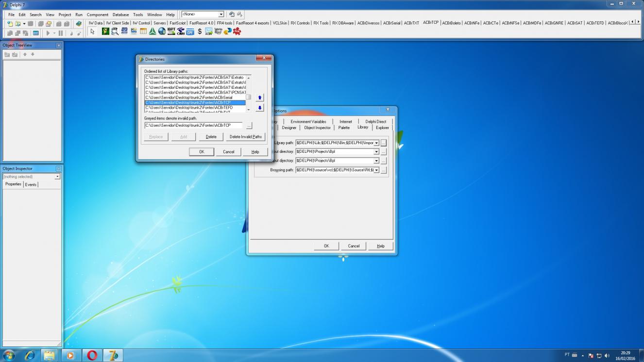
Task: Switch to the Palette tab
Action: pos(344,128)
